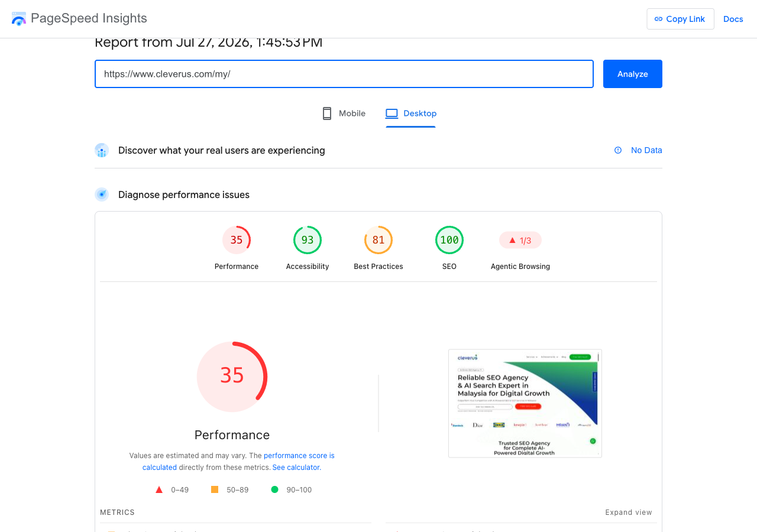Click the red triangle 0–49 legend icon
Image resolution: width=757 pixels, height=532 pixels.
pyautogui.click(x=159, y=489)
